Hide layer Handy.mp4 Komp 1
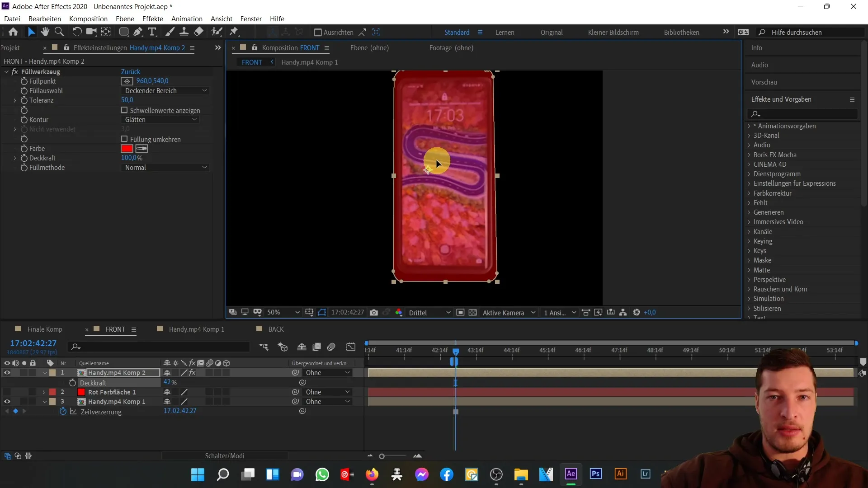The height and width of the screenshot is (488, 868). (x=7, y=402)
